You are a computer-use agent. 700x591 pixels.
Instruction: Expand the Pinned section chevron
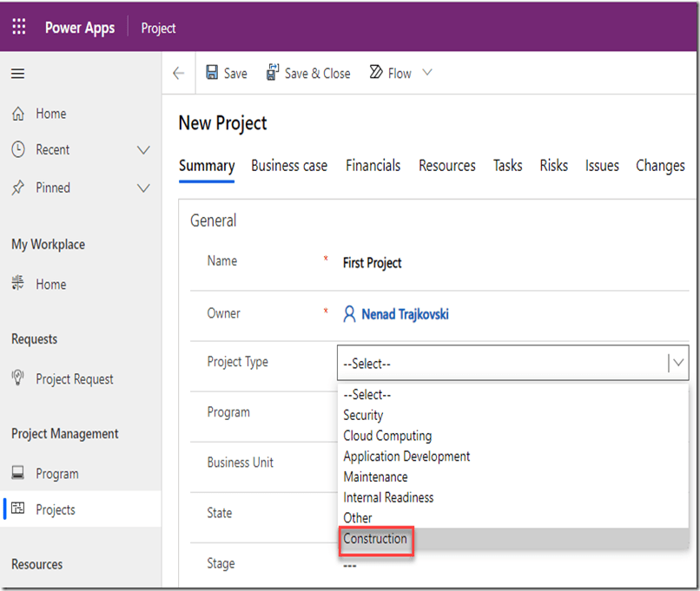144,188
